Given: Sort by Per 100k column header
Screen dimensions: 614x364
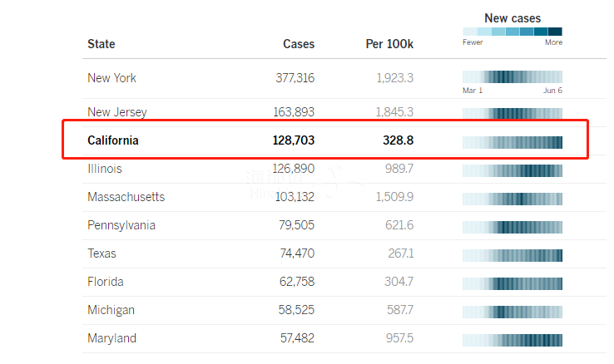Looking at the screenshot, I should [389, 44].
